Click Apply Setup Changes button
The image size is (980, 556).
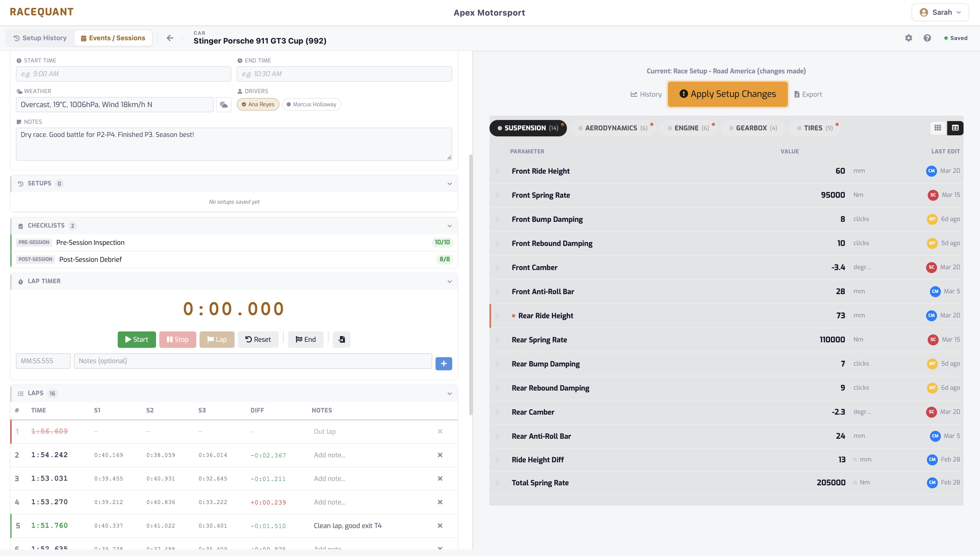[728, 94]
